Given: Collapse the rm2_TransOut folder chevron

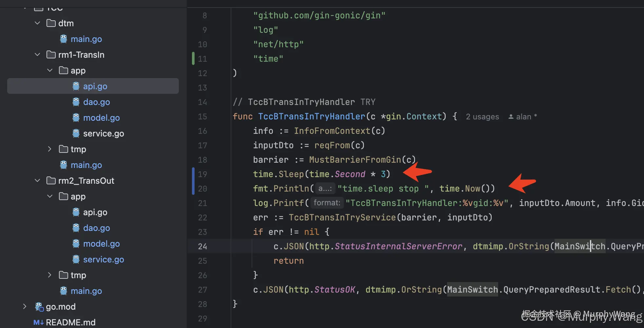Looking at the screenshot, I should pos(37,181).
